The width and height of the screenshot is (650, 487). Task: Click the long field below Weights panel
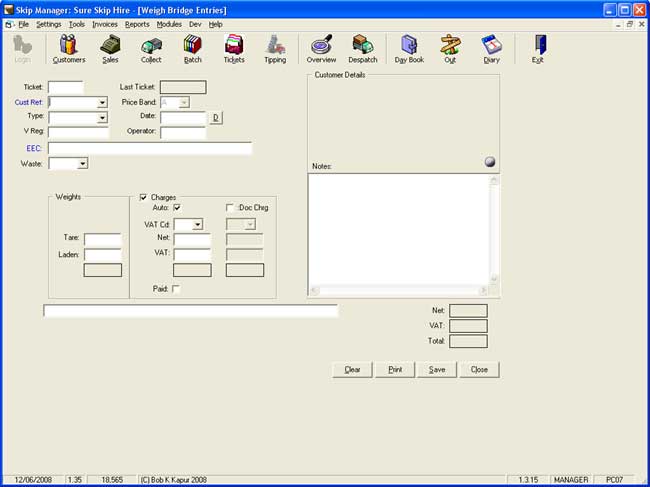click(190, 311)
